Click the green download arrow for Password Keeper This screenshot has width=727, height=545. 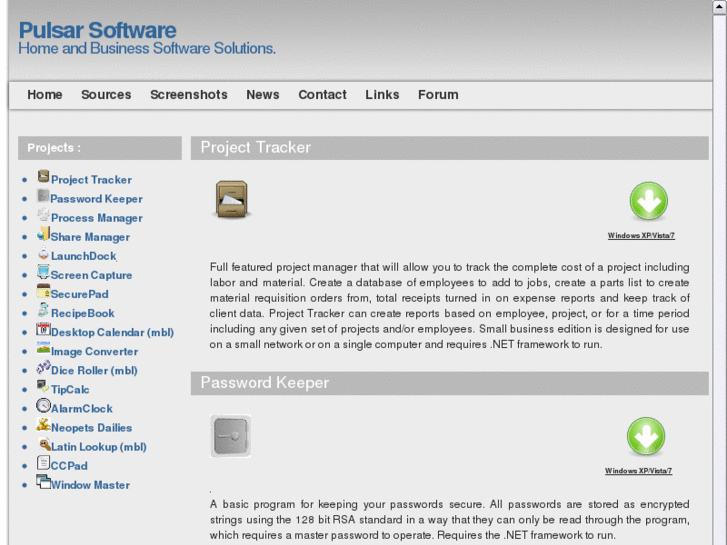[x=646, y=436]
